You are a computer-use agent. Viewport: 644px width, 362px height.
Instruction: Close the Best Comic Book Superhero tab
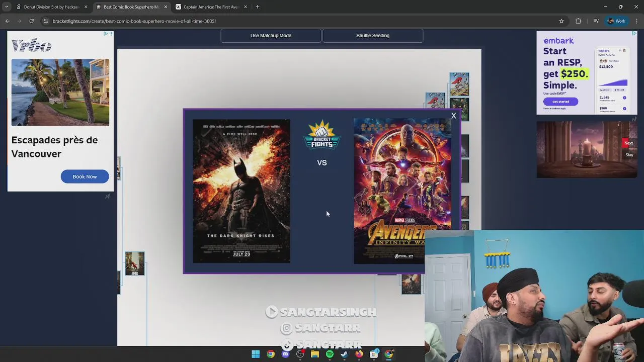166,7
